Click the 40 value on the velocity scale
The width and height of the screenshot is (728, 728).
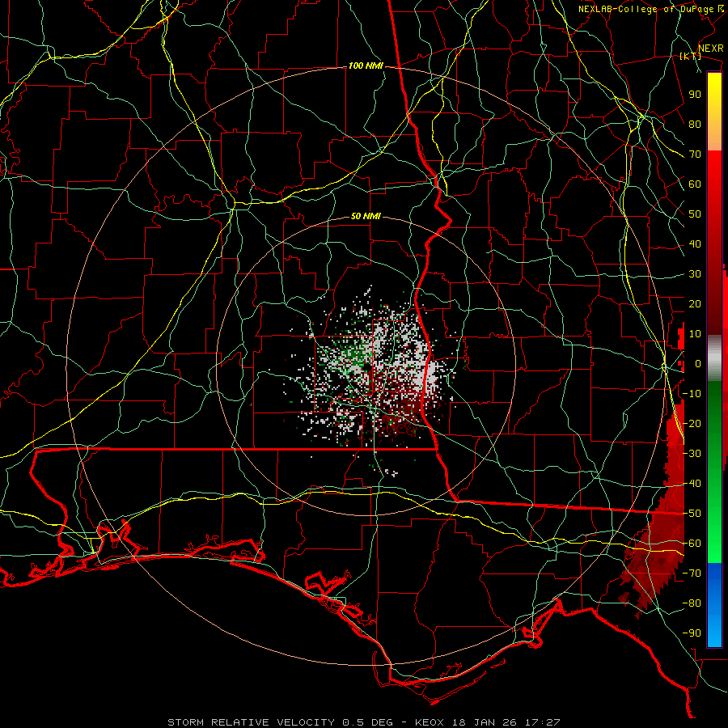coord(695,243)
